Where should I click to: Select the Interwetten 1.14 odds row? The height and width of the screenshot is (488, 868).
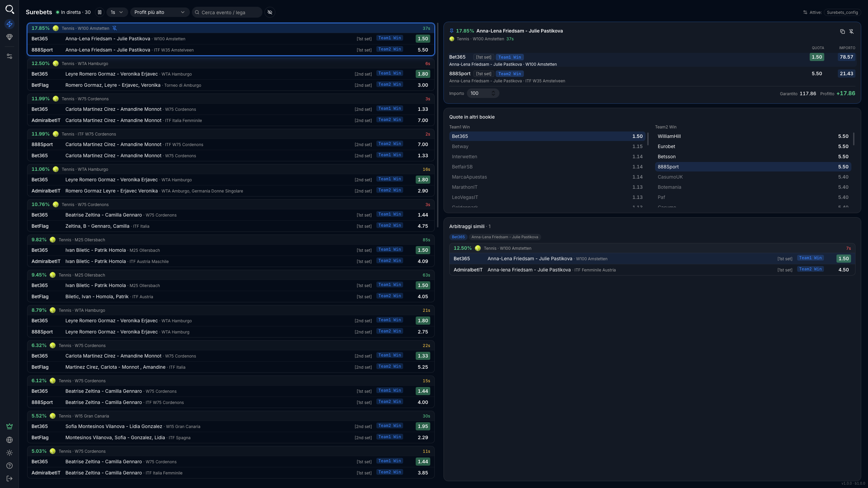tap(547, 157)
